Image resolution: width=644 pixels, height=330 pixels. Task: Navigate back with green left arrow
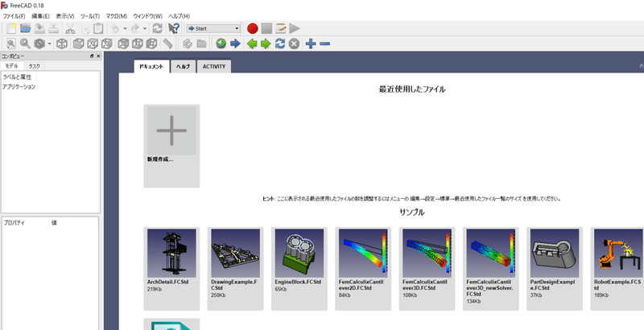pyautogui.click(x=252, y=43)
